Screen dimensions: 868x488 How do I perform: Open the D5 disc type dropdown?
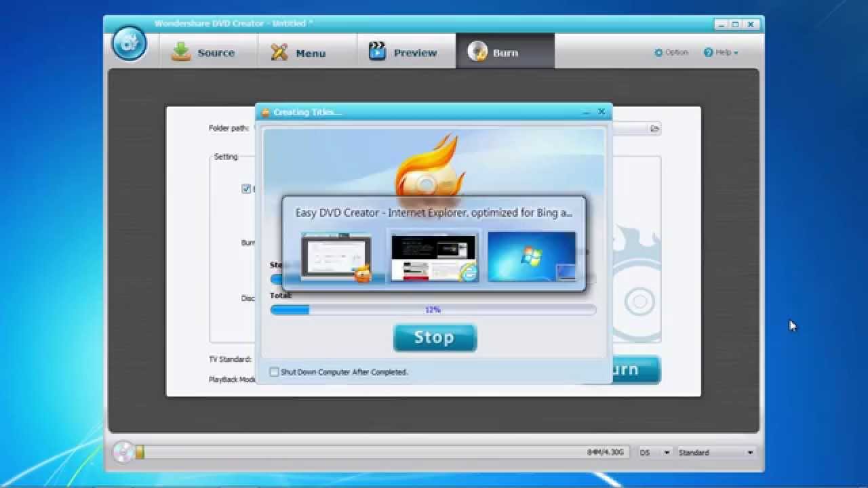[655, 452]
